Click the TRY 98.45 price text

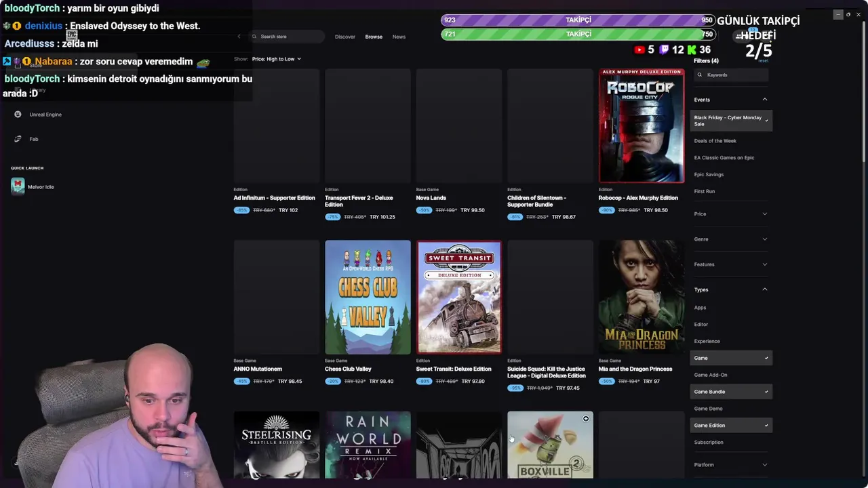(x=290, y=382)
